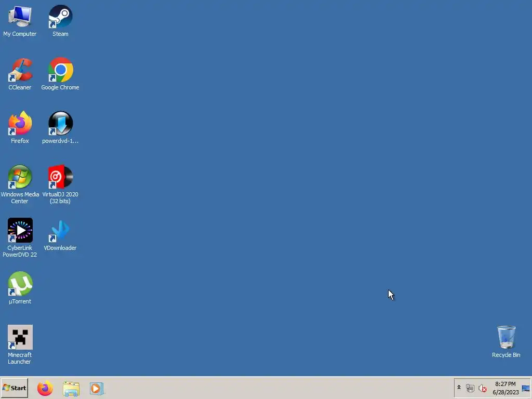The image size is (532, 399).
Task: Open Windows Explorer from the taskbar
Action: tap(71, 389)
